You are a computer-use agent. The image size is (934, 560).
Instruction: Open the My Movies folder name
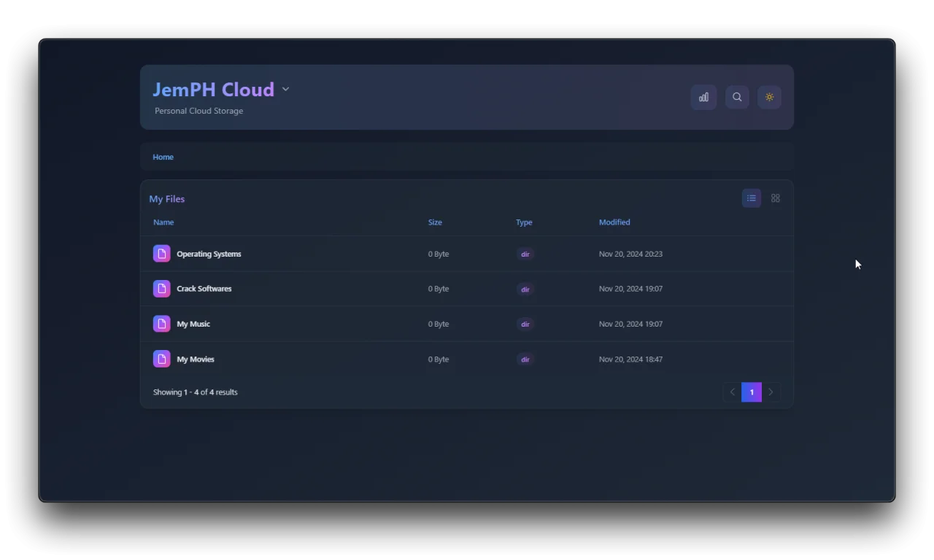click(196, 359)
